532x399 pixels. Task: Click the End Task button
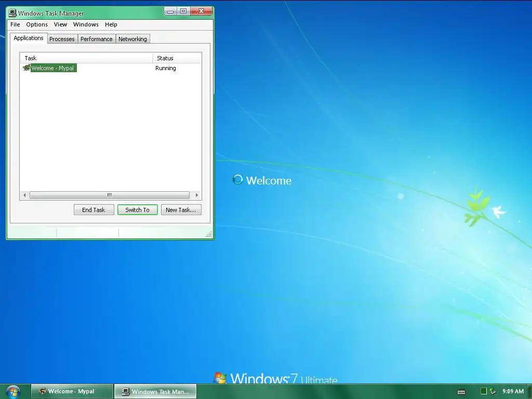pos(94,210)
